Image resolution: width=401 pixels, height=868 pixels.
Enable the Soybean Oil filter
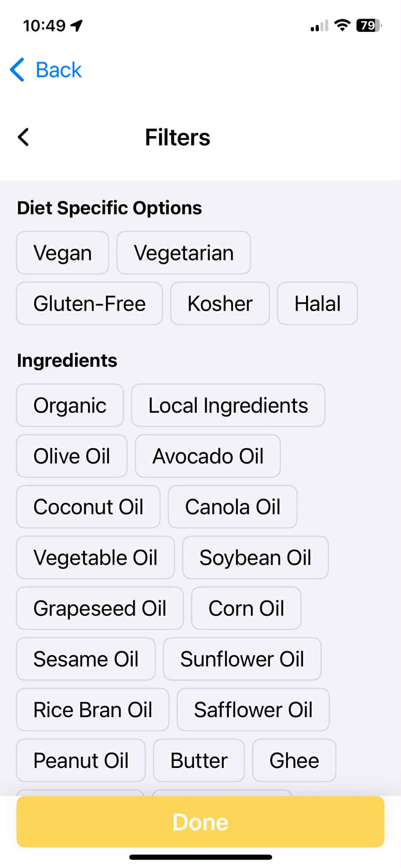(256, 558)
